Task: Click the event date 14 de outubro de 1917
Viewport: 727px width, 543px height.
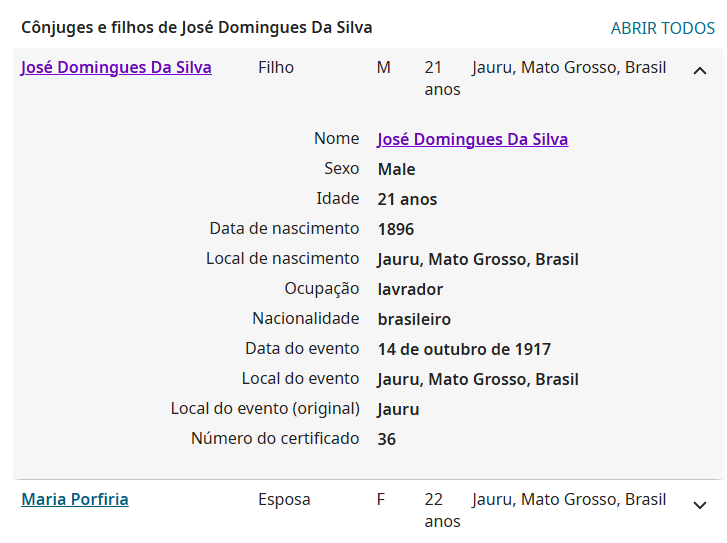Action: 464,349
